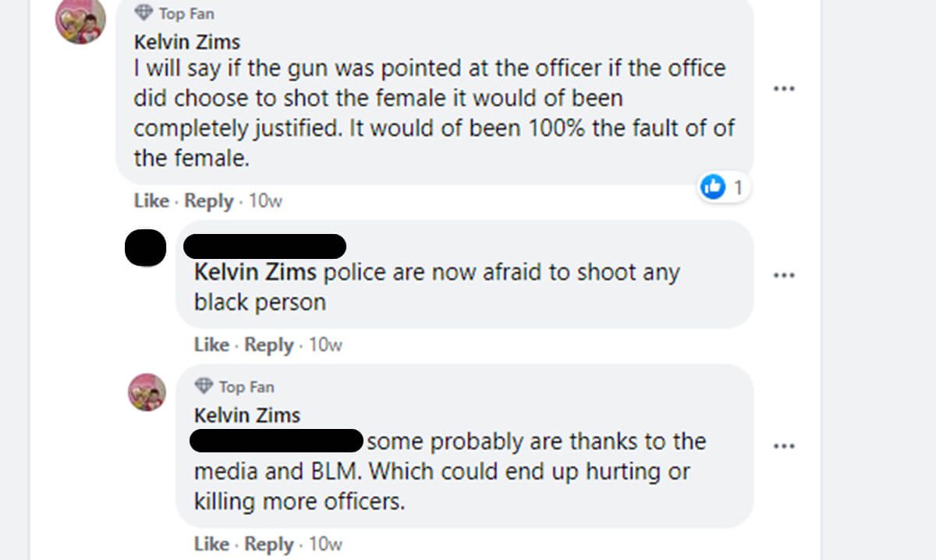Click the Top Fan diamond badge icon on the first comment

pos(144,12)
